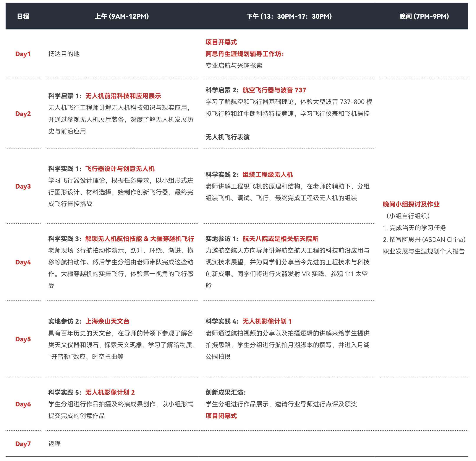Click the 上午 (9AM-12PM) header
Screen dimensions: 476x461
pos(122,16)
